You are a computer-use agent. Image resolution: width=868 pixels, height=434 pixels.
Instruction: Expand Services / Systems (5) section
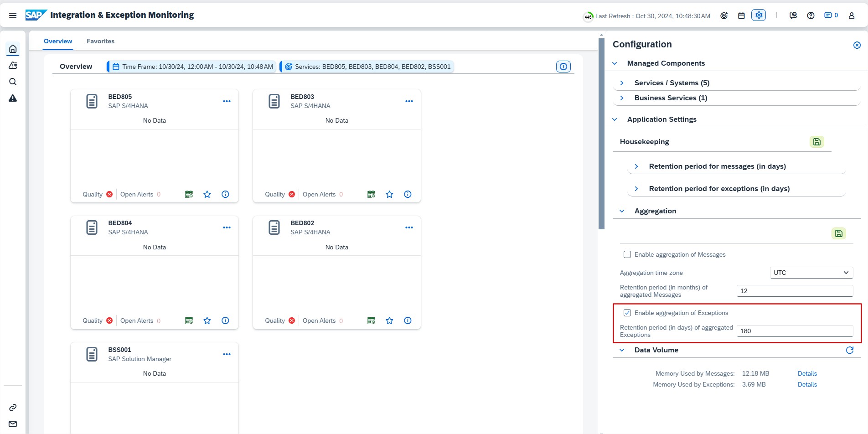pos(622,83)
